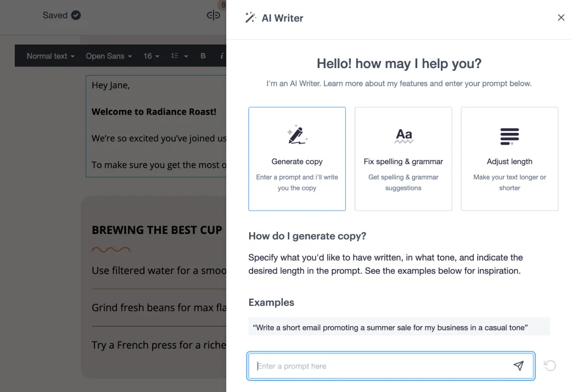Click inside the email body text block
This screenshot has height=392, width=571.
(x=154, y=126)
